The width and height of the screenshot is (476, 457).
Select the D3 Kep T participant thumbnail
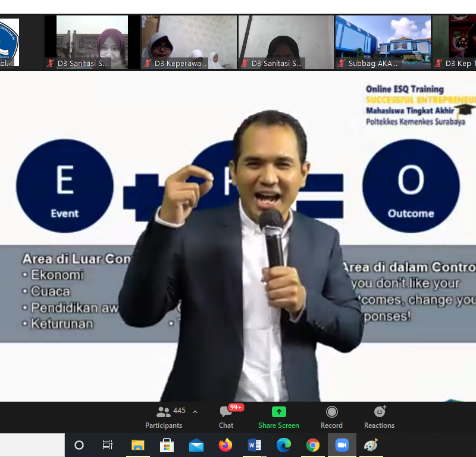pyautogui.click(x=455, y=42)
